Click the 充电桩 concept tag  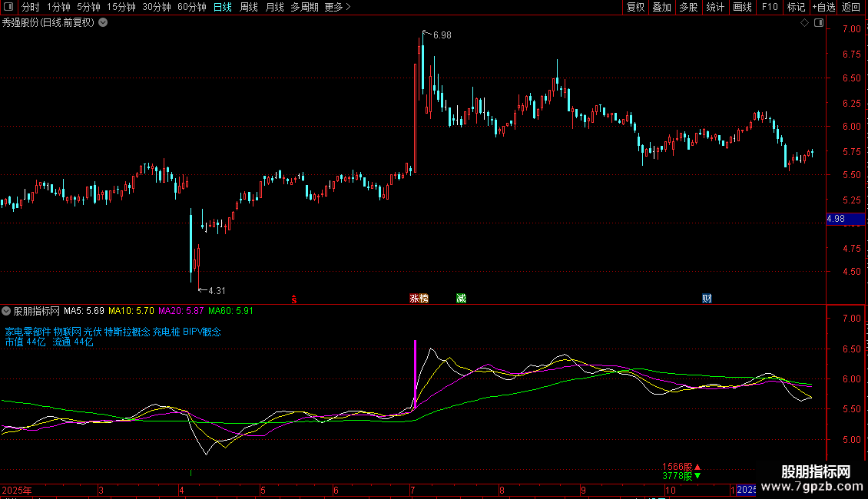pos(166,332)
